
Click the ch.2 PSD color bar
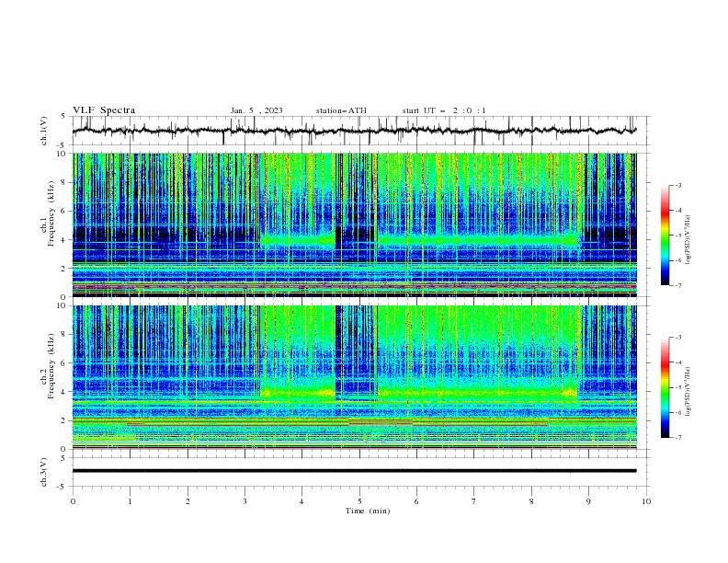(x=665, y=387)
